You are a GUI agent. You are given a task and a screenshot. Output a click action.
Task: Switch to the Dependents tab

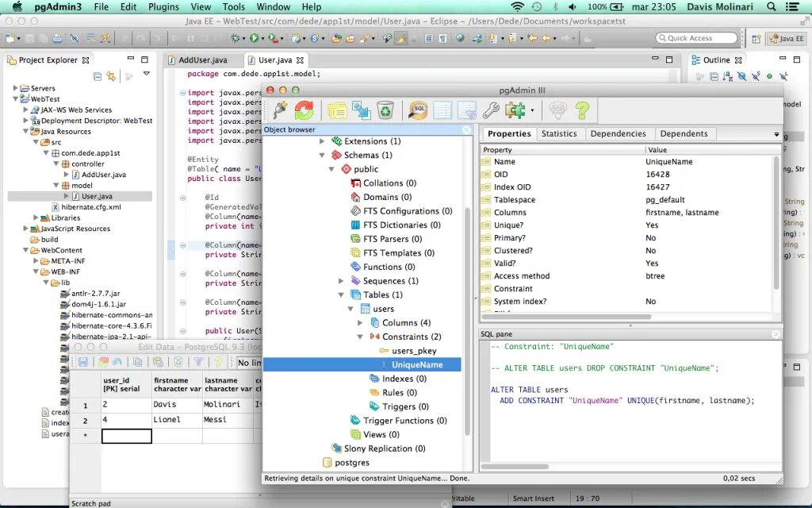[x=684, y=133]
